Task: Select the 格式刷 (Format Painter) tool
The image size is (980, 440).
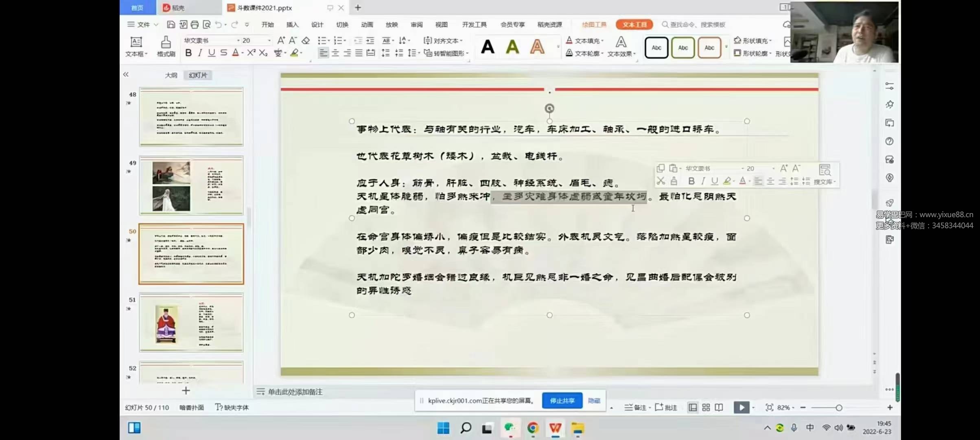Action: click(x=165, y=46)
